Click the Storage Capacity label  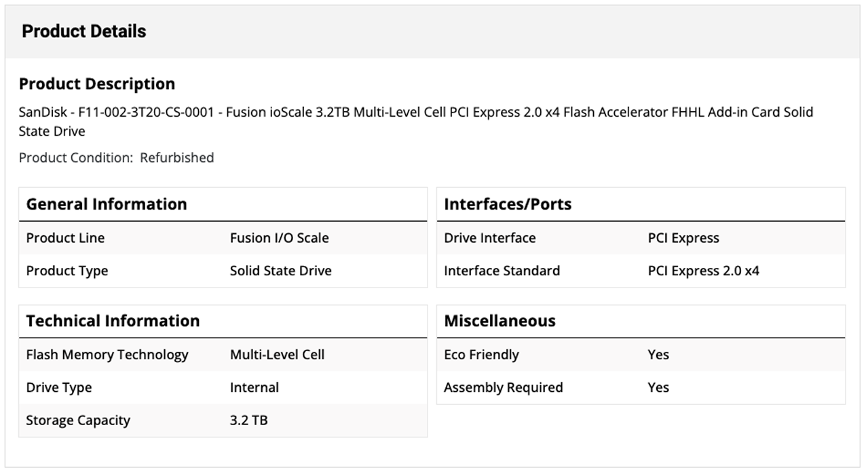(x=78, y=420)
